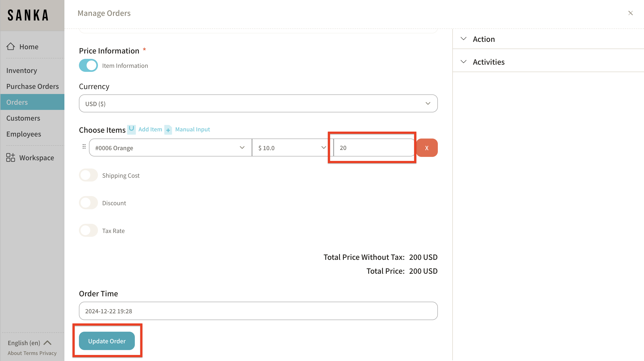Disable the Item Information toggle
The width and height of the screenshot is (644, 361).
tap(89, 66)
